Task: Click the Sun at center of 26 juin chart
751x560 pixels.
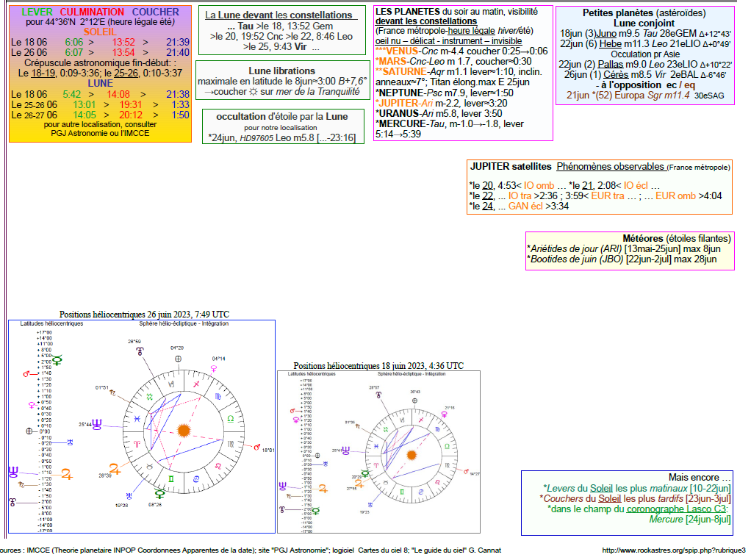Action: (x=184, y=430)
